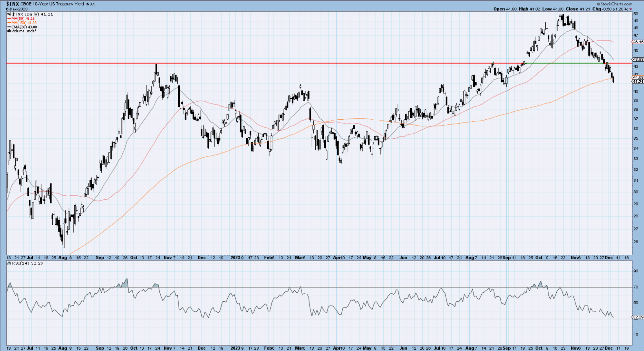Image resolution: width=644 pixels, height=351 pixels.
Task: Click the 41.68 MA(150) price tag
Action: click(x=638, y=77)
